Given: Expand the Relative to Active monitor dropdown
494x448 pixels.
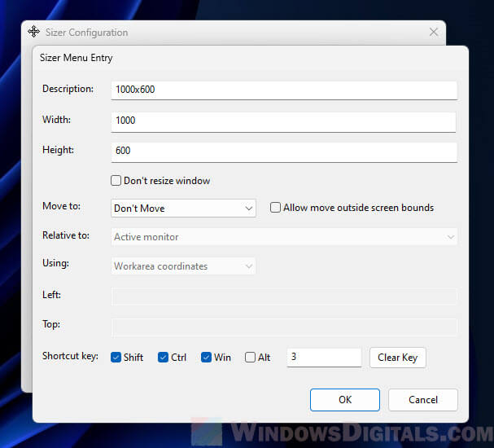Looking at the screenshot, I should click(x=283, y=237).
